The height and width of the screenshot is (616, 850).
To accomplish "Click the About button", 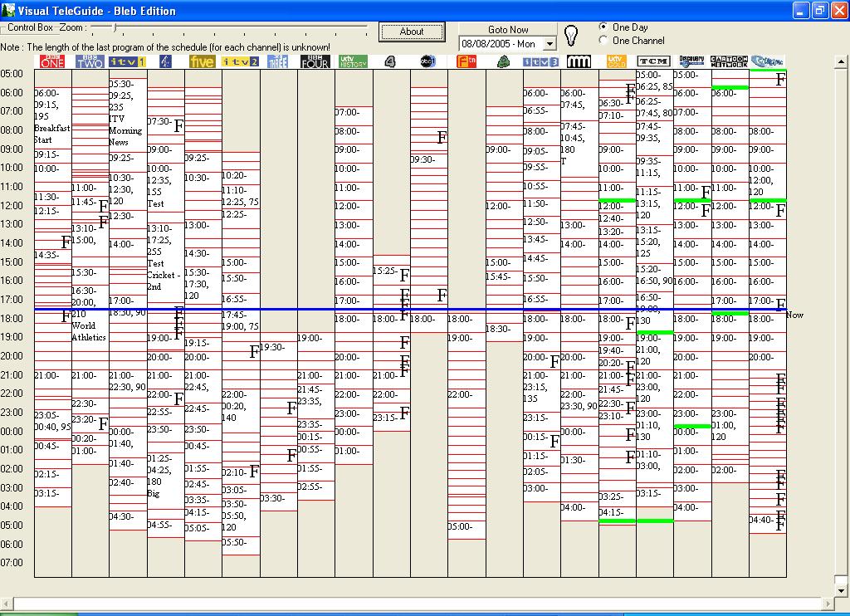I will point(412,32).
